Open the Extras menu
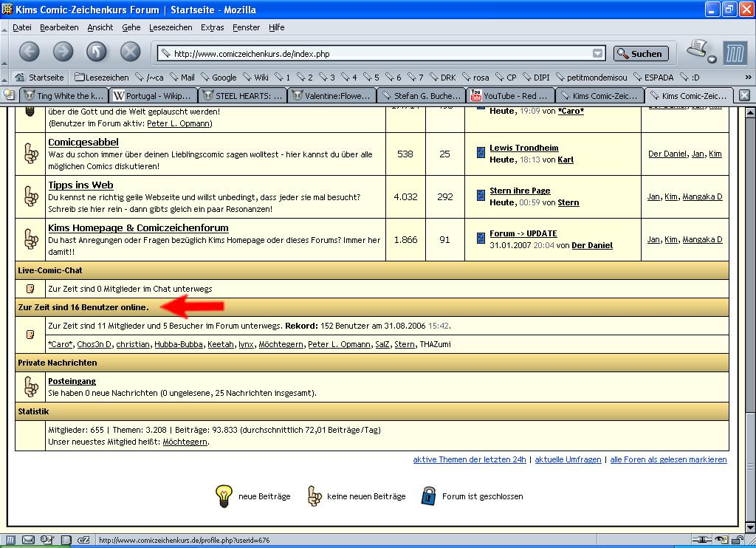The height and width of the screenshot is (548, 756). [212, 27]
